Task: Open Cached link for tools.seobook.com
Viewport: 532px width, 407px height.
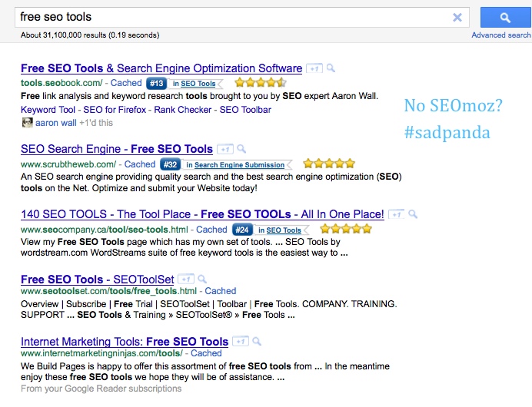Action: tap(126, 83)
